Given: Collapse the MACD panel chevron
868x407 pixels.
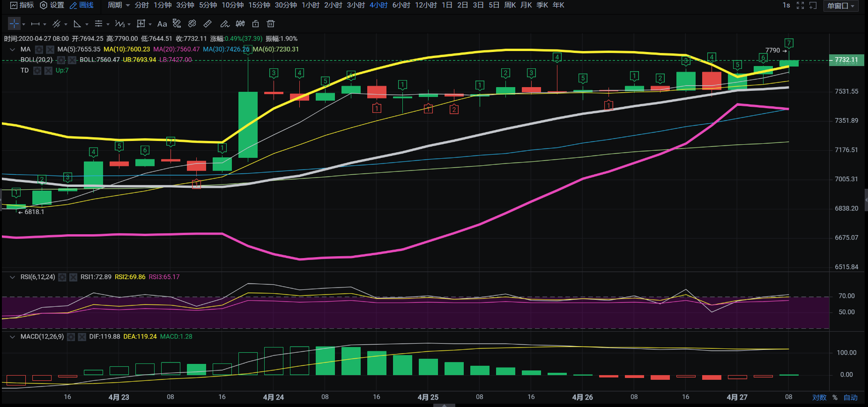Looking at the screenshot, I should click(x=12, y=337).
